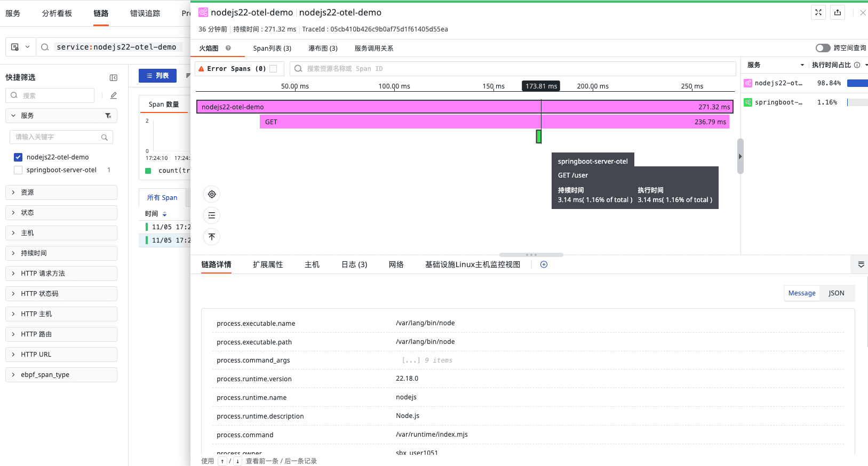Switch detail view to Message
868x466 pixels.
click(x=802, y=293)
